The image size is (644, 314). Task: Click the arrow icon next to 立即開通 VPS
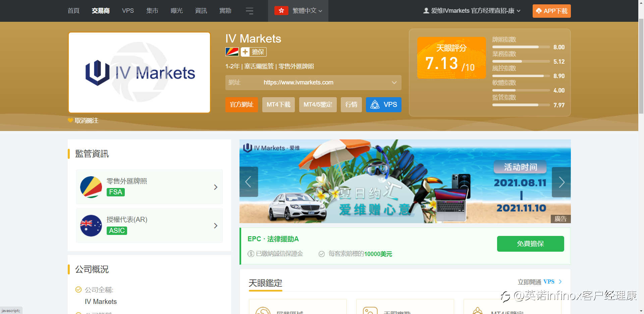point(560,282)
